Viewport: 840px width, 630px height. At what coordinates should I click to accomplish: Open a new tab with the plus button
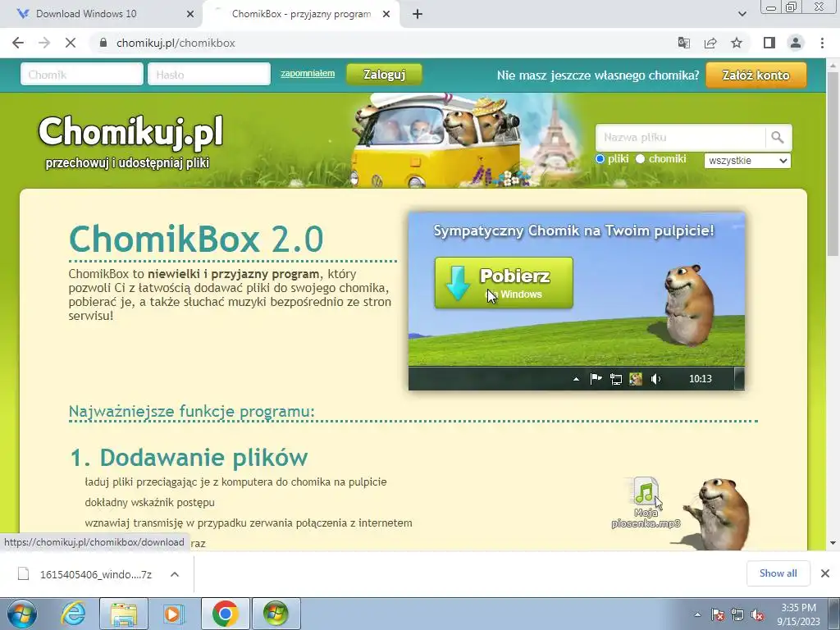(418, 14)
